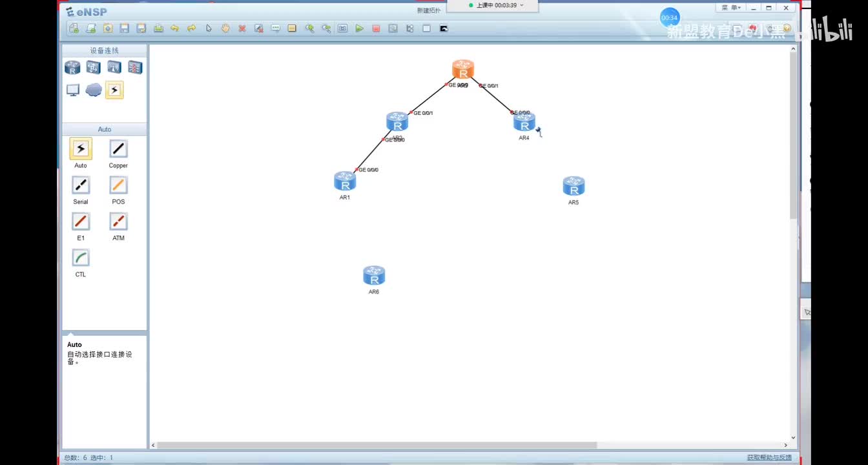The image size is (868, 465).
Task: Click the canvas scroll left arrow
Action: (153, 445)
